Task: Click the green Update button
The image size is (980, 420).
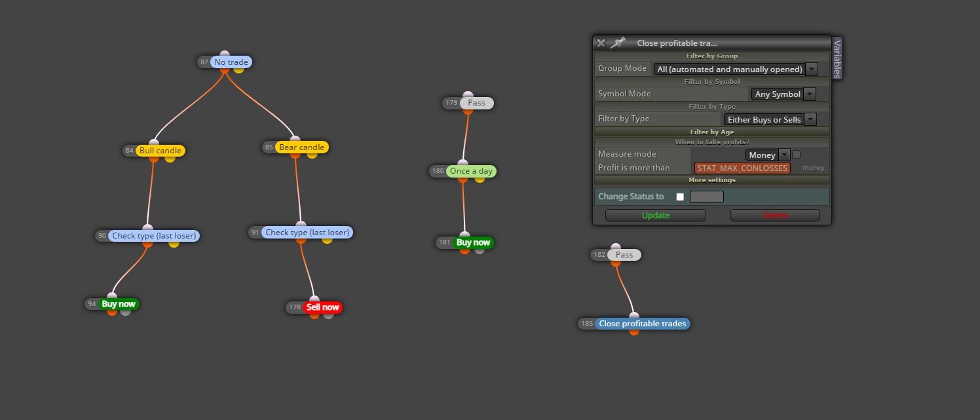Action: [656, 216]
